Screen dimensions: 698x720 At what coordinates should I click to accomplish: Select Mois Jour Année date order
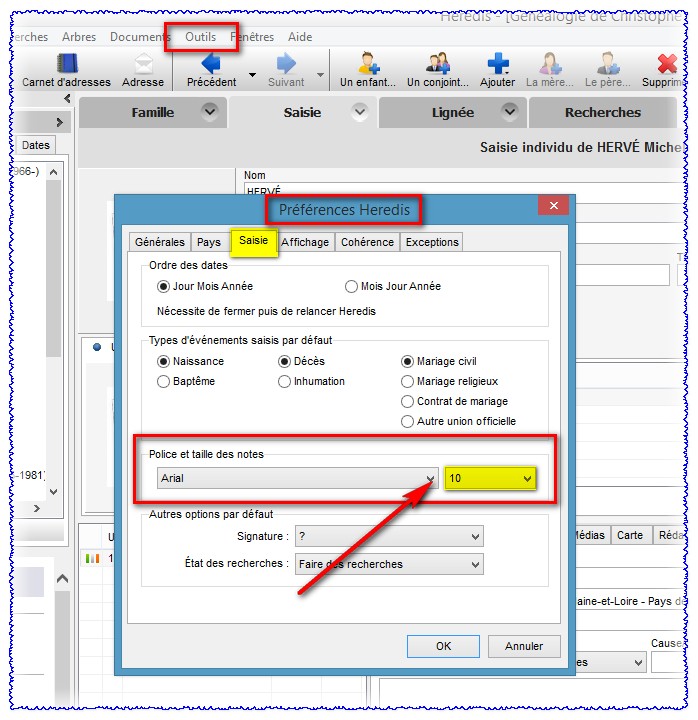(351, 287)
